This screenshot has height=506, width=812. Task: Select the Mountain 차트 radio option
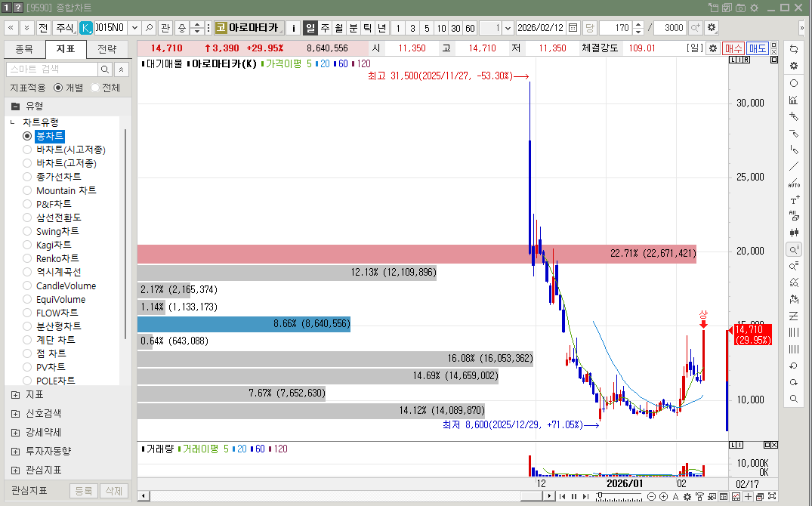[27, 190]
